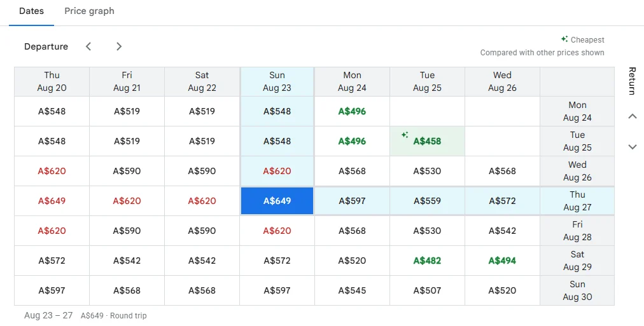Show earlier return dates with up chevron

[x=633, y=116]
